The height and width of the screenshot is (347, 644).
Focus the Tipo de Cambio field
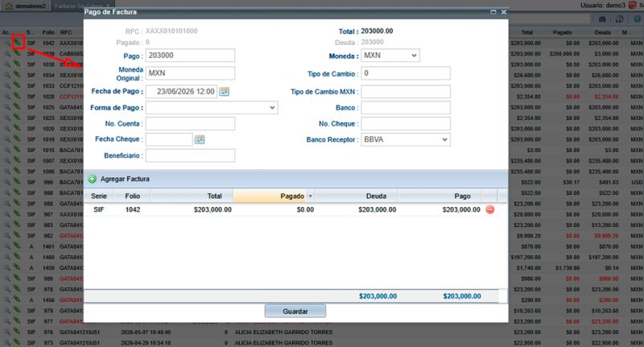pyautogui.click(x=406, y=73)
